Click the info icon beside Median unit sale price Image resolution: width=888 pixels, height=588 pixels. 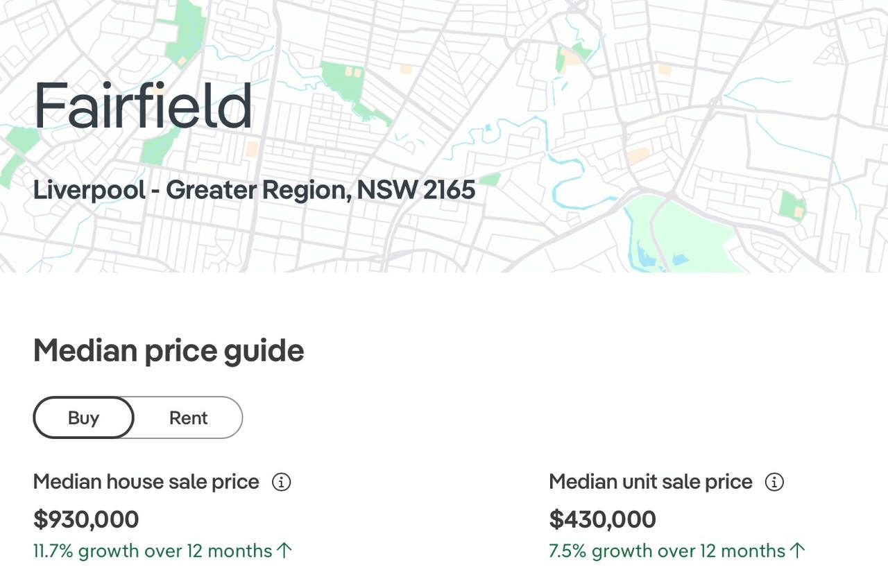click(774, 482)
